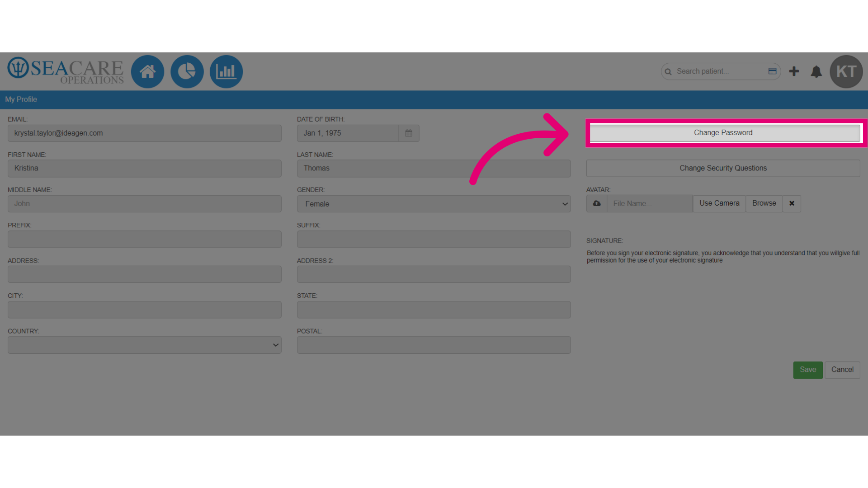Click the Prefix input field
Viewport: 868px width, 488px height.
[x=145, y=239]
